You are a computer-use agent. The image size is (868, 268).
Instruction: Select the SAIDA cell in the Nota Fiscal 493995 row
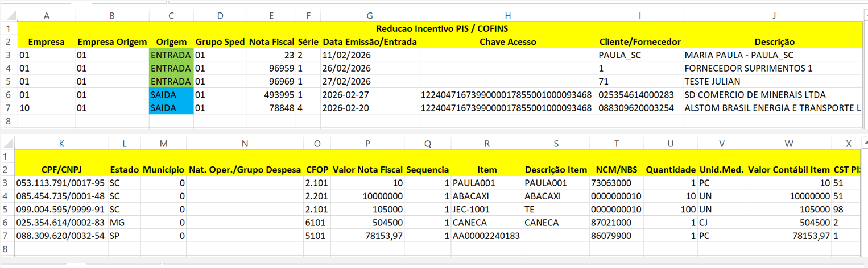(x=171, y=94)
